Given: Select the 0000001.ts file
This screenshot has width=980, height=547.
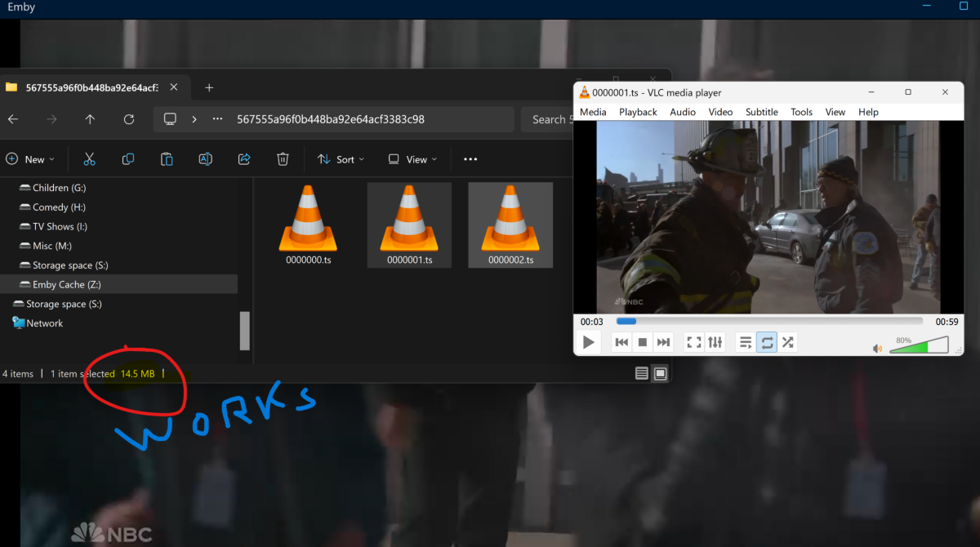Looking at the screenshot, I should click(x=409, y=225).
